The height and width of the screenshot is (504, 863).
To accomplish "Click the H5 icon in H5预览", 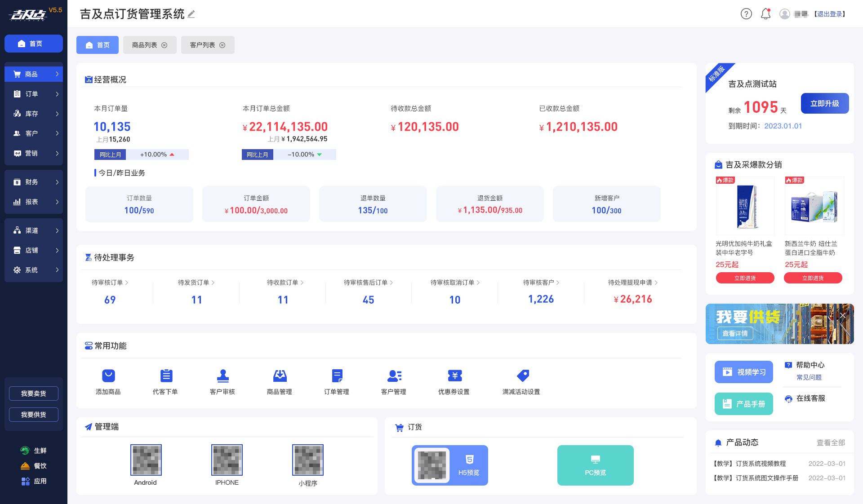I will coord(469,460).
